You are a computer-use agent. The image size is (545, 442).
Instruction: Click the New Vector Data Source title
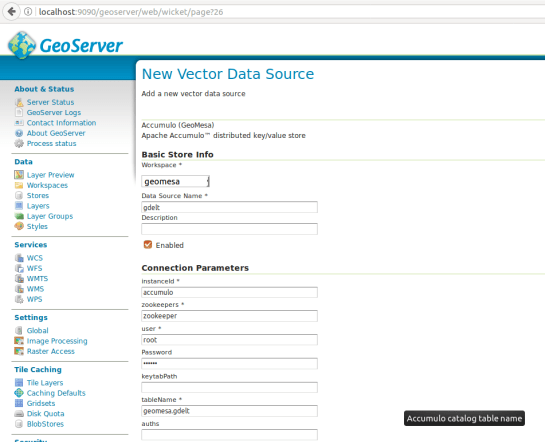coord(228,74)
